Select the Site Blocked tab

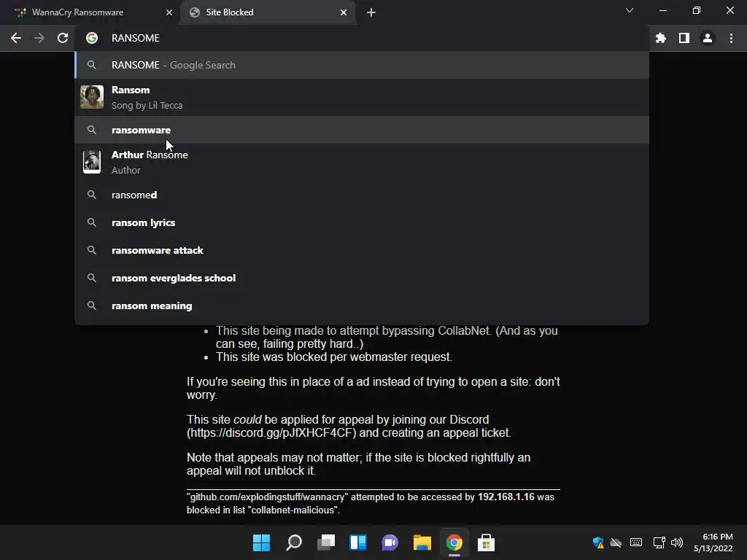click(x=268, y=12)
